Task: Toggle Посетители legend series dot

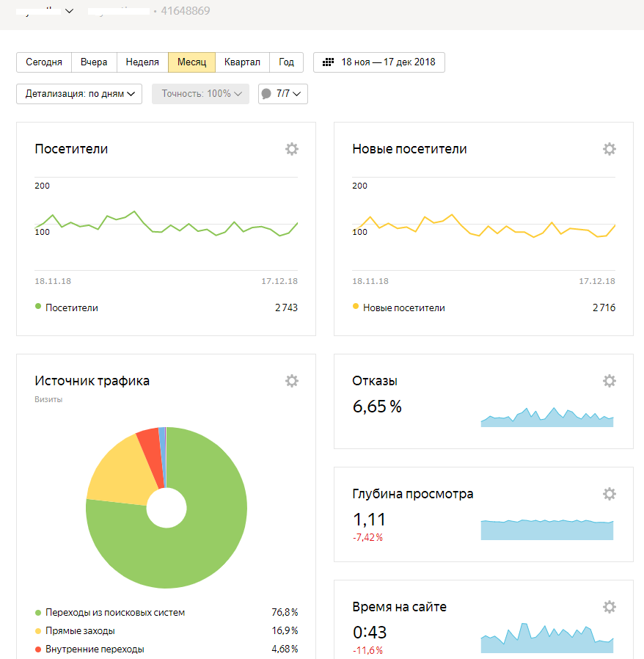Action: tap(38, 307)
